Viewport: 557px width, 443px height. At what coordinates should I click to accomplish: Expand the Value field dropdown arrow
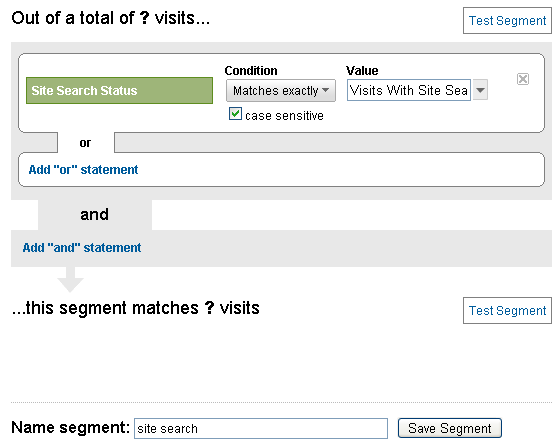480,90
